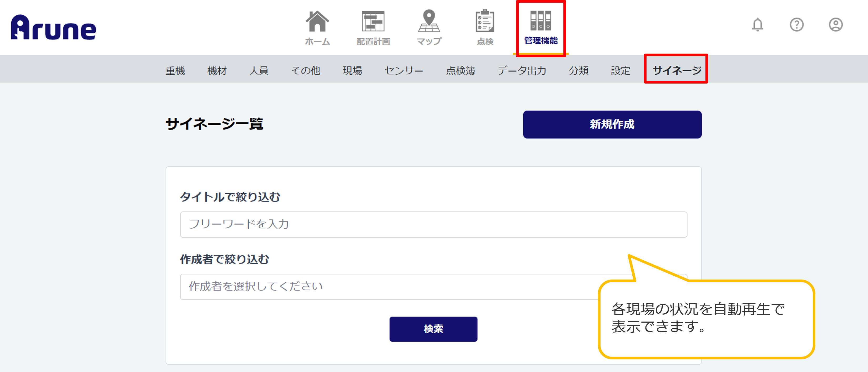The image size is (868, 372).
Task: Open the user account icon
Action: point(836,25)
